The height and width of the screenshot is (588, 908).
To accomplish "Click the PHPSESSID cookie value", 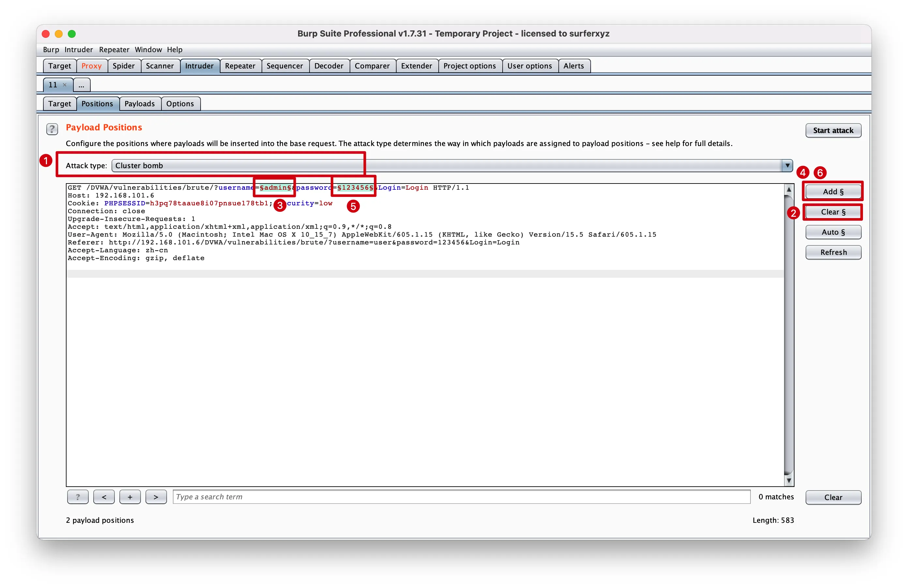I will click(x=209, y=203).
